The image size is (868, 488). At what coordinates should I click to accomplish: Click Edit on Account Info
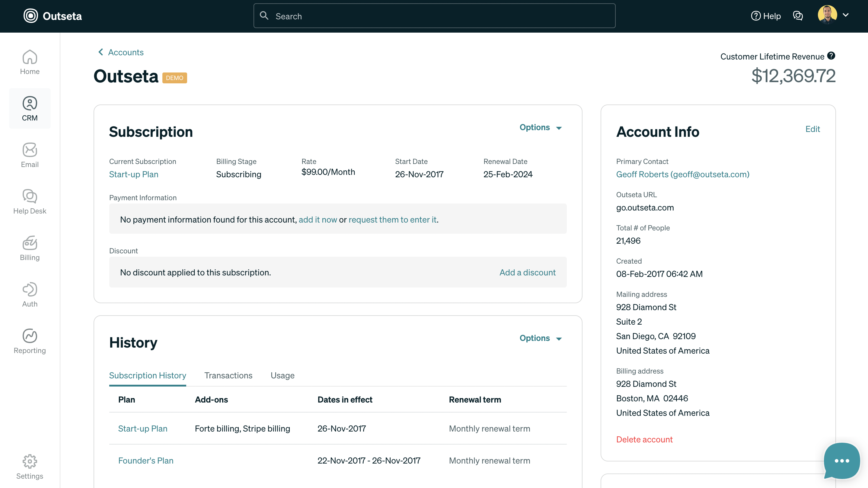pos(813,129)
